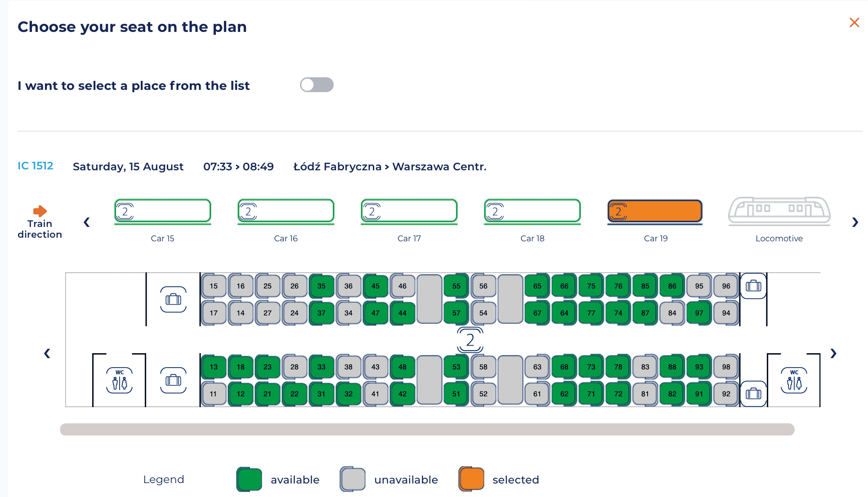The image size is (868, 497).
Task: Click the Locomotive icon
Action: click(x=779, y=211)
